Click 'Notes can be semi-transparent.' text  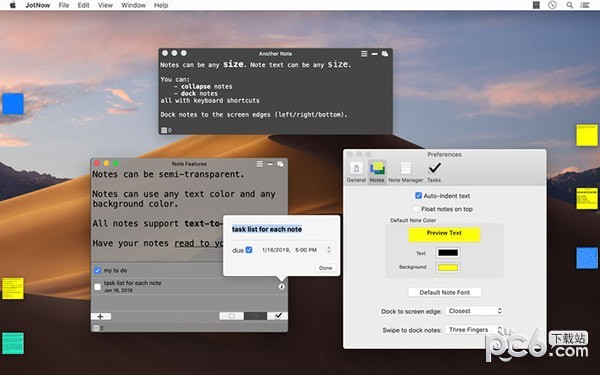168,174
